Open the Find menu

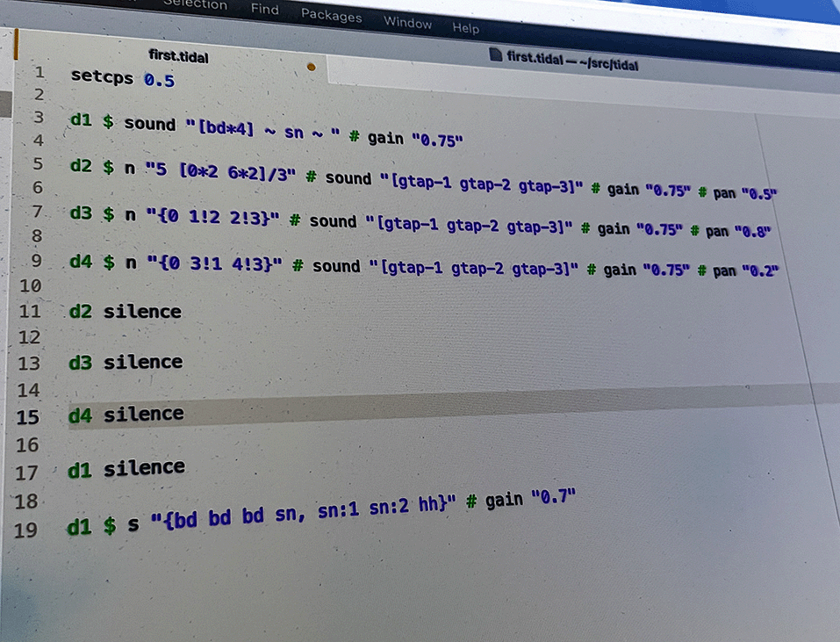(265, 9)
